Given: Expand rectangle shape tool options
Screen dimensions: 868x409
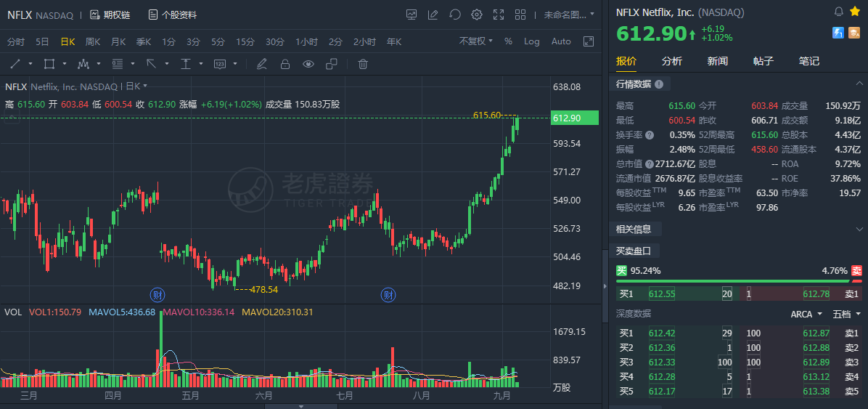Looking at the screenshot, I should pos(64,64).
